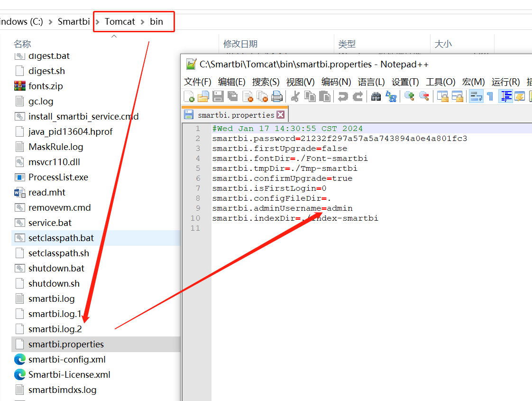
Task: Click the Find binoculars icon
Action: [x=376, y=97]
